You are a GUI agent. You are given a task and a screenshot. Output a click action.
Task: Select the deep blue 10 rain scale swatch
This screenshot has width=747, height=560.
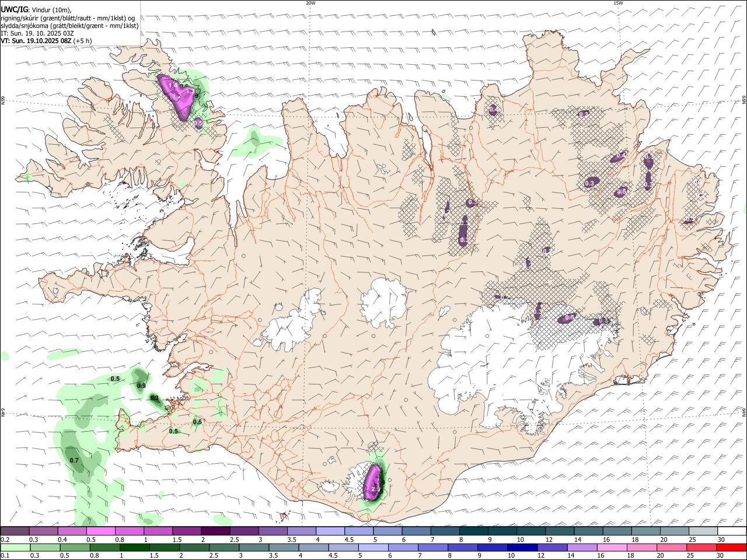coord(522,548)
